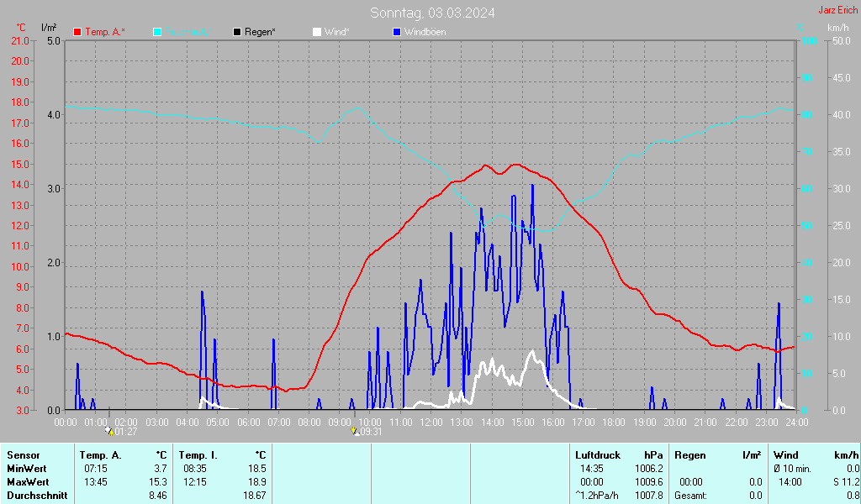Viewport: 861px width, 504px height.
Task: Select the black Regen legend swatch
Action: [x=237, y=33]
